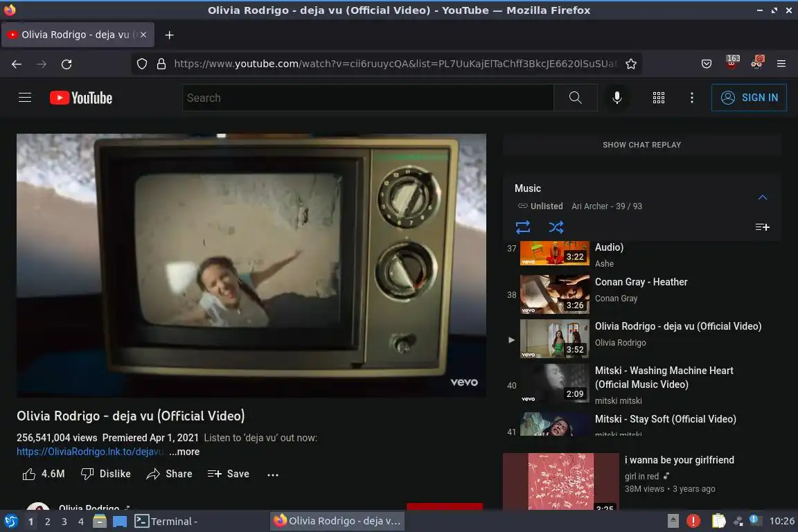Viewport: 798px width, 532px height.
Task: Expand description with ...more
Action: pos(184,452)
